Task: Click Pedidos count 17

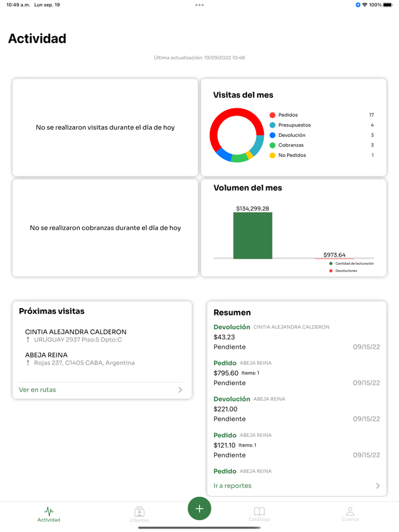Action: tap(372, 115)
